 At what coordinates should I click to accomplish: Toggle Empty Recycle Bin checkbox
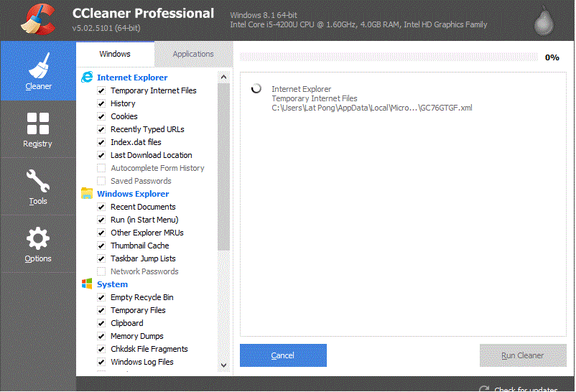(101, 297)
